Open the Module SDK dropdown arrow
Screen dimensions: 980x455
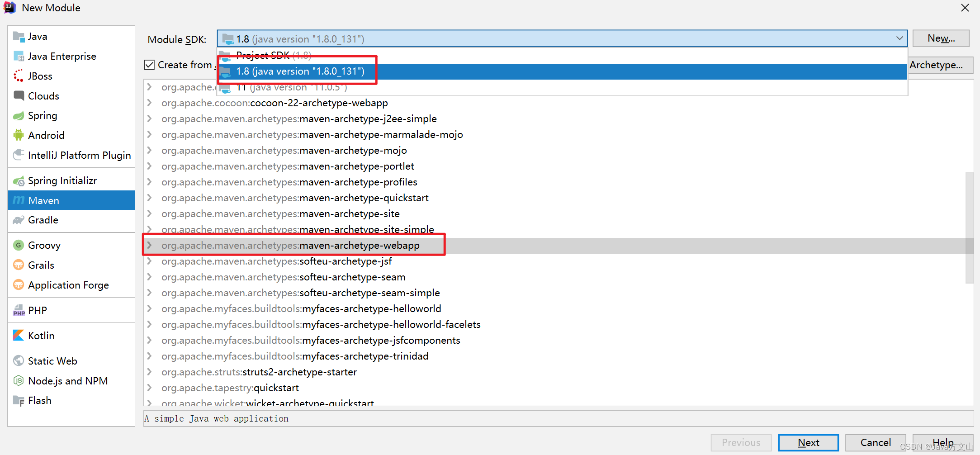click(x=899, y=39)
